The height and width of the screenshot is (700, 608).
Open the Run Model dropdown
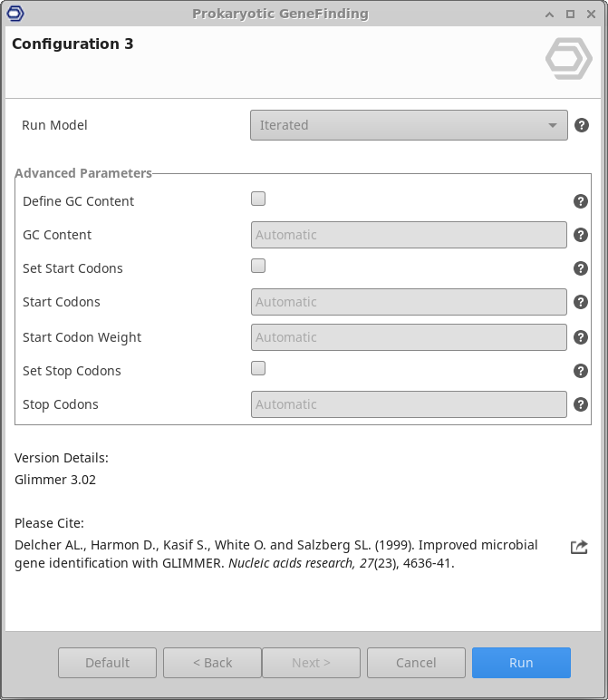tap(409, 125)
